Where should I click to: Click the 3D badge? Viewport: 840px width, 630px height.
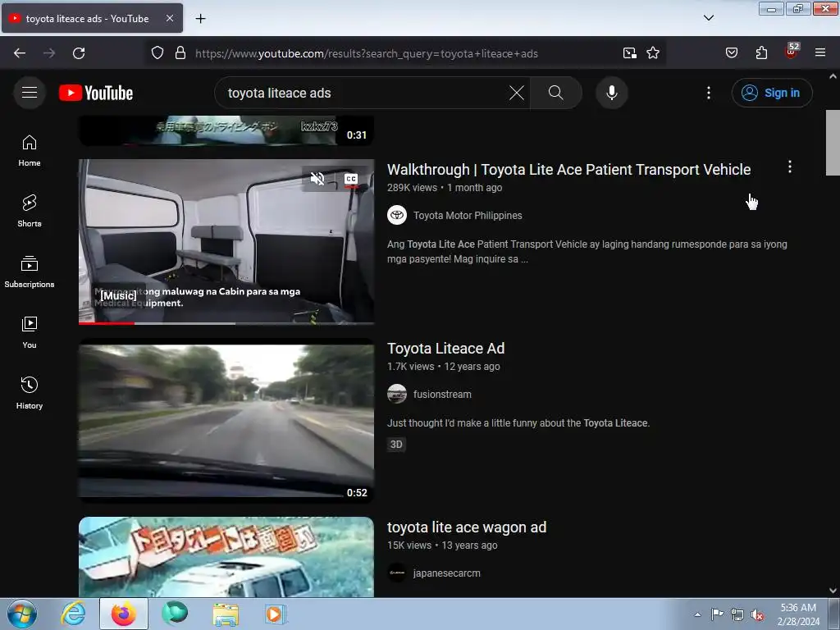pyautogui.click(x=396, y=444)
